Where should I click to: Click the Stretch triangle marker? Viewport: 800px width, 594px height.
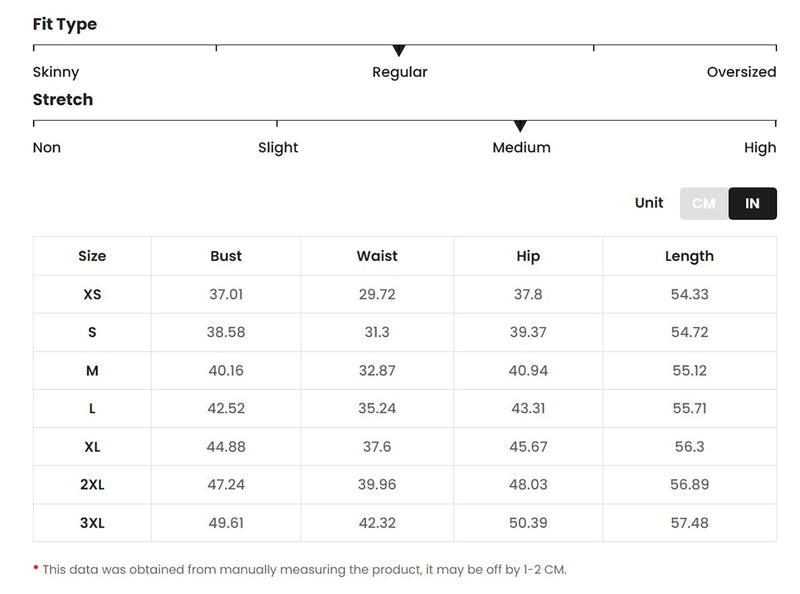520,126
